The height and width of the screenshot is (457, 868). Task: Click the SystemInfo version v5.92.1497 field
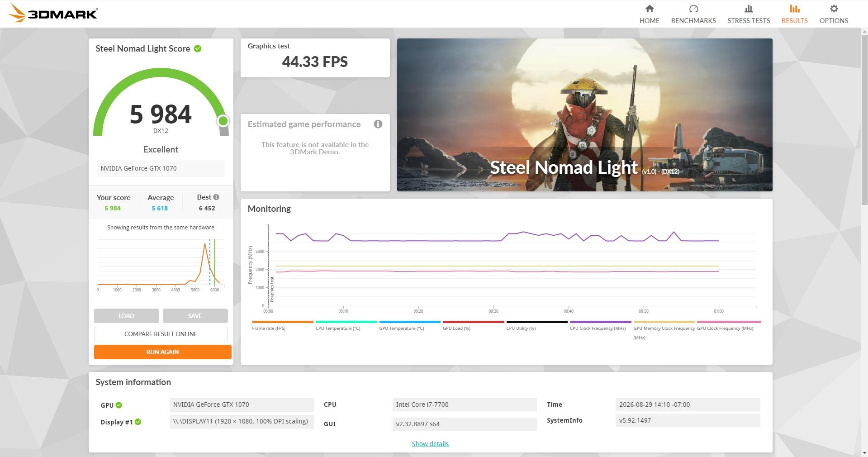[x=688, y=420]
